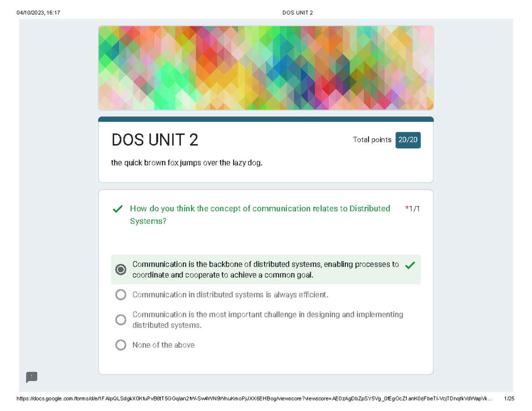Screen dimensions: 532x411
Task: Click the quick brown fox description text
Action: coord(187,162)
